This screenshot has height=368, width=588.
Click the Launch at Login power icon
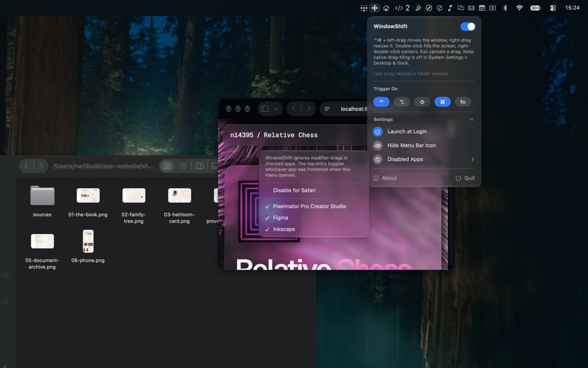(x=378, y=132)
